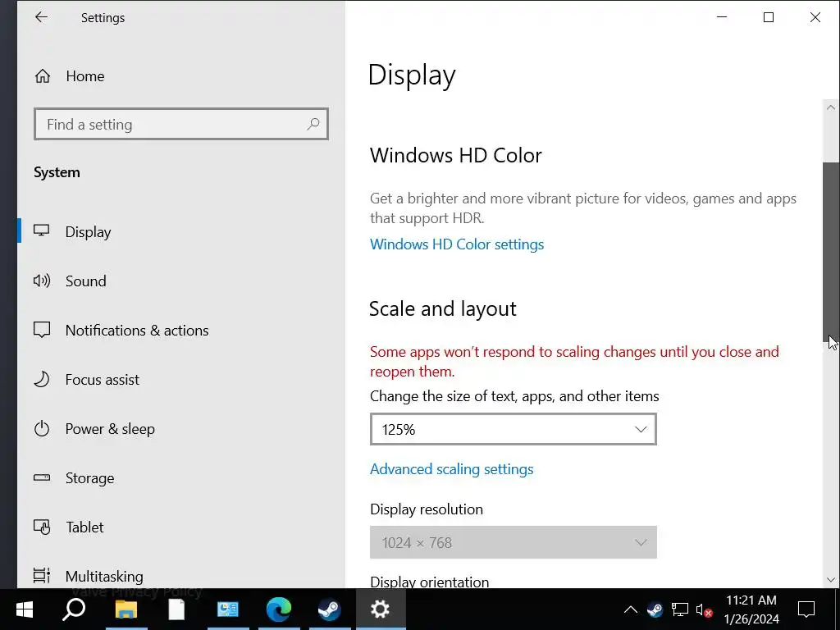Viewport: 840px width, 630px height.
Task: Open the Control Panel app on the taskbar
Action: (x=228, y=609)
